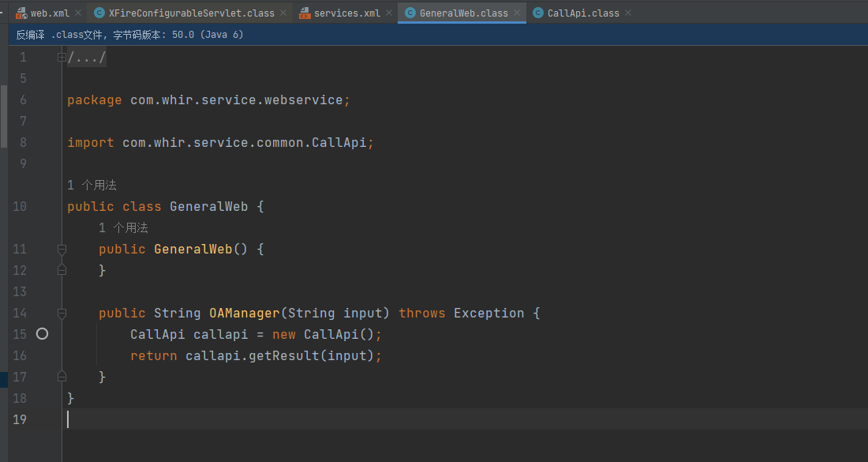This screenshot has height=462, width=868.
Task: Switch to the web.xml tab
Action: (50, 13)
